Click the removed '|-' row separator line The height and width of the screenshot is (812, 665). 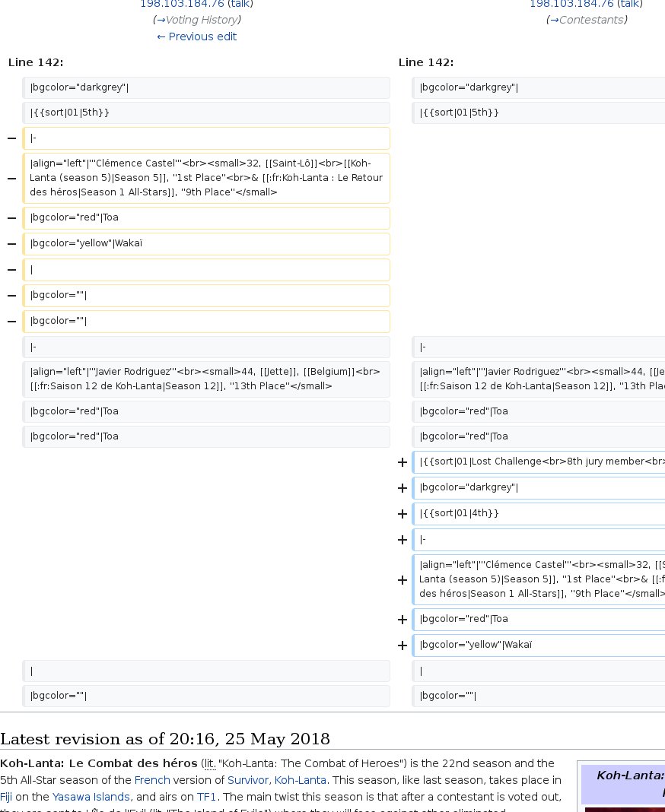[x=206, y=138]
